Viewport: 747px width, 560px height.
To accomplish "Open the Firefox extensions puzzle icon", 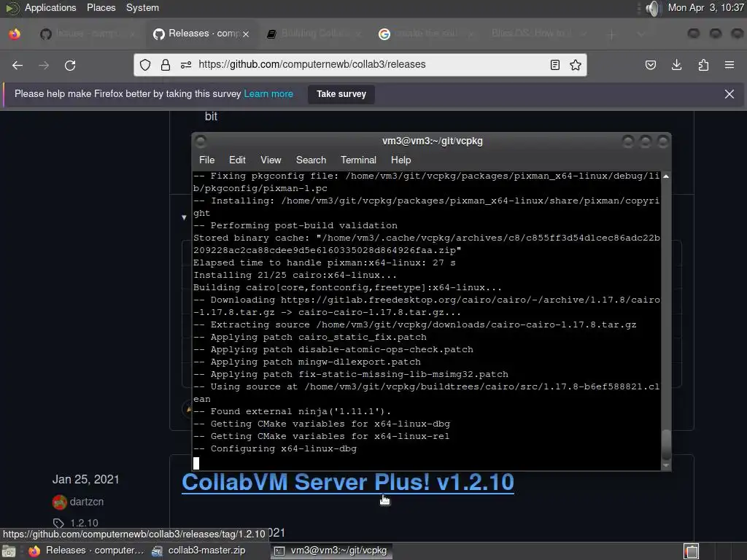I will pos(703,65).
